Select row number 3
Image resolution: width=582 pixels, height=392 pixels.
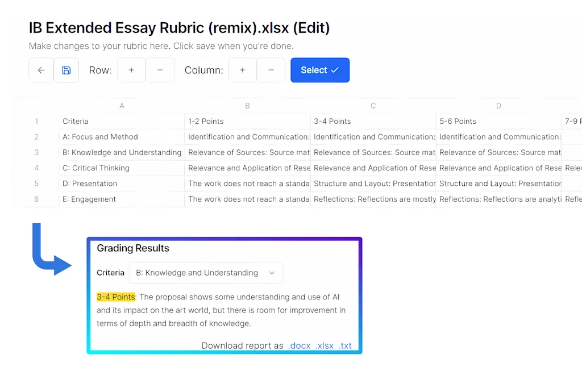[x=36, y=152]
